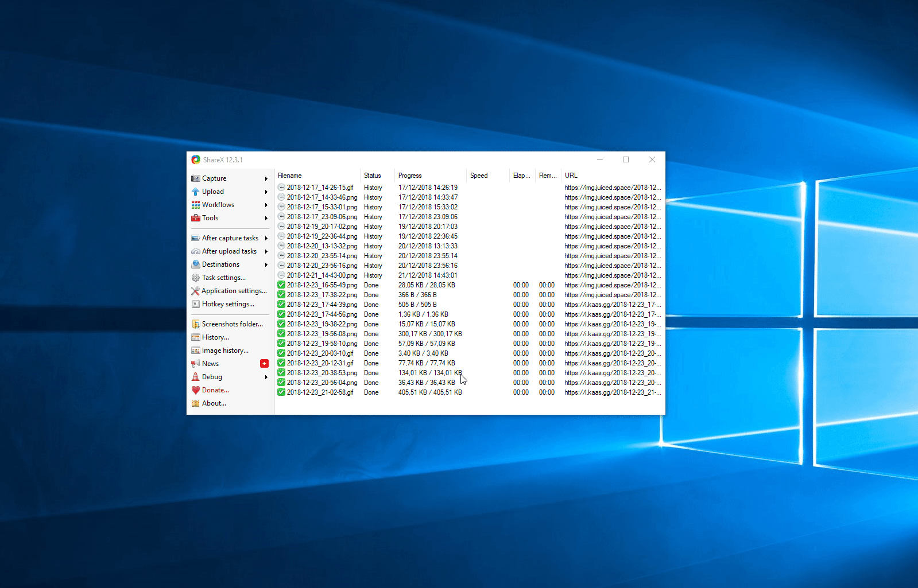
Task: Click the Progress column header
Action: 410,176
